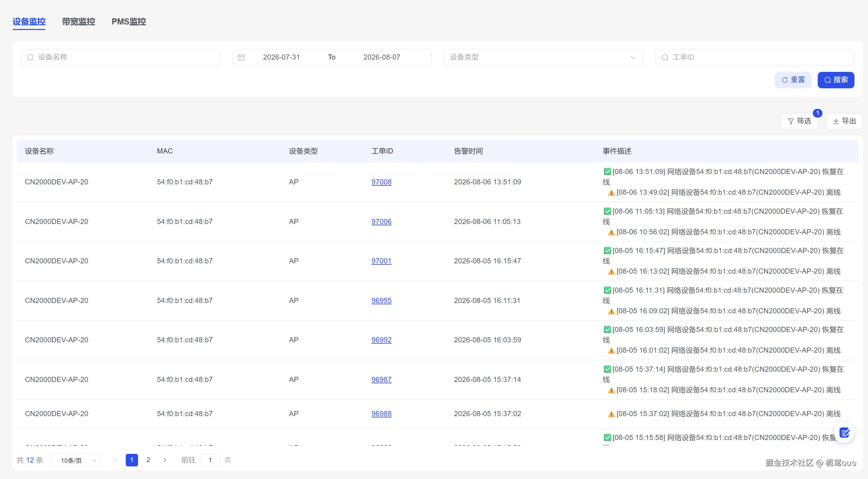Screen dimensions: 868x479
Task: Click alarm time 2026-08-05 16:15:47
Action: 487,261
